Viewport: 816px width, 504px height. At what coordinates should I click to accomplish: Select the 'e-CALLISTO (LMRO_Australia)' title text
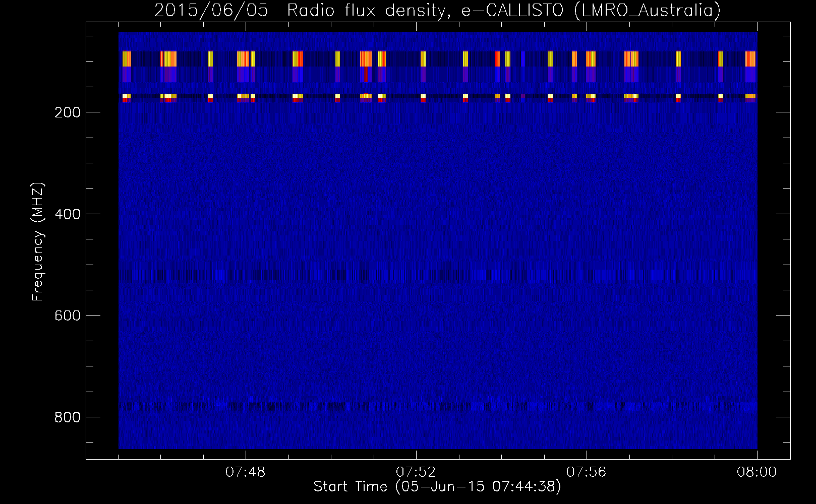click(x=591, y=10)
